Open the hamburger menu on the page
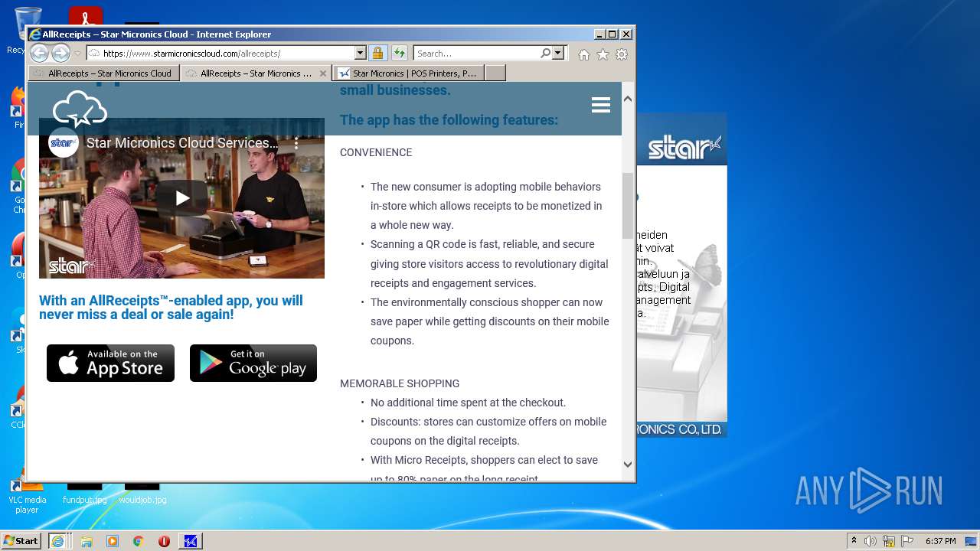980x551 pixels. click(x=601, y=106)
